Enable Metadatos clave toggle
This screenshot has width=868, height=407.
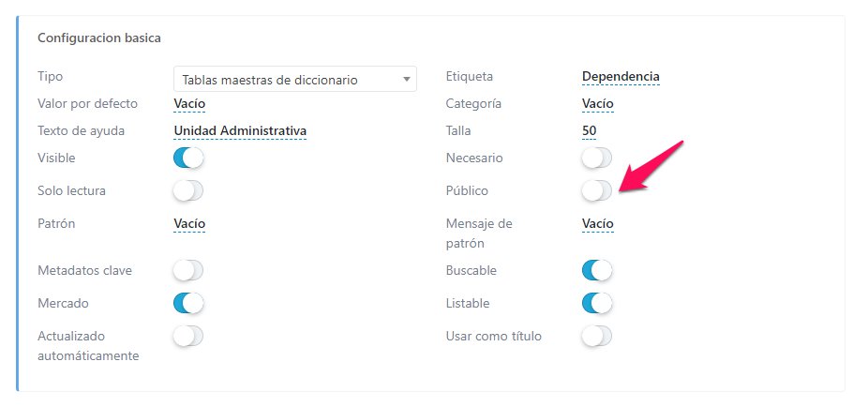click(188, 270)
